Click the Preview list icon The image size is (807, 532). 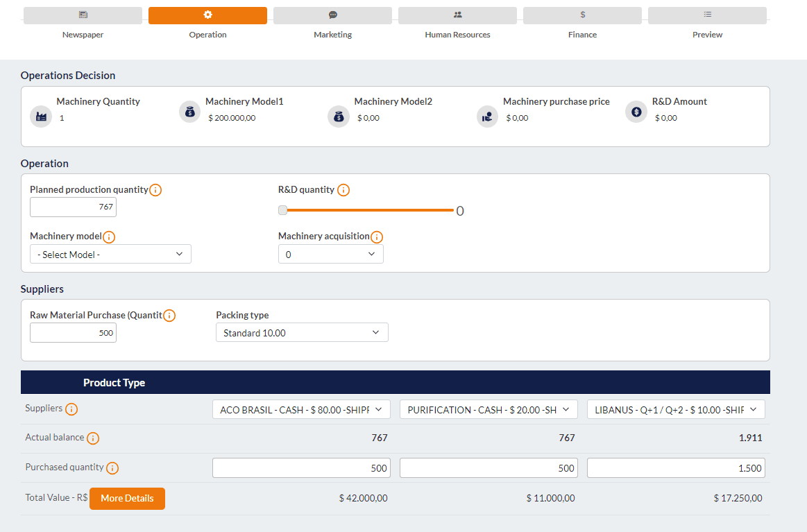point(707,15)
